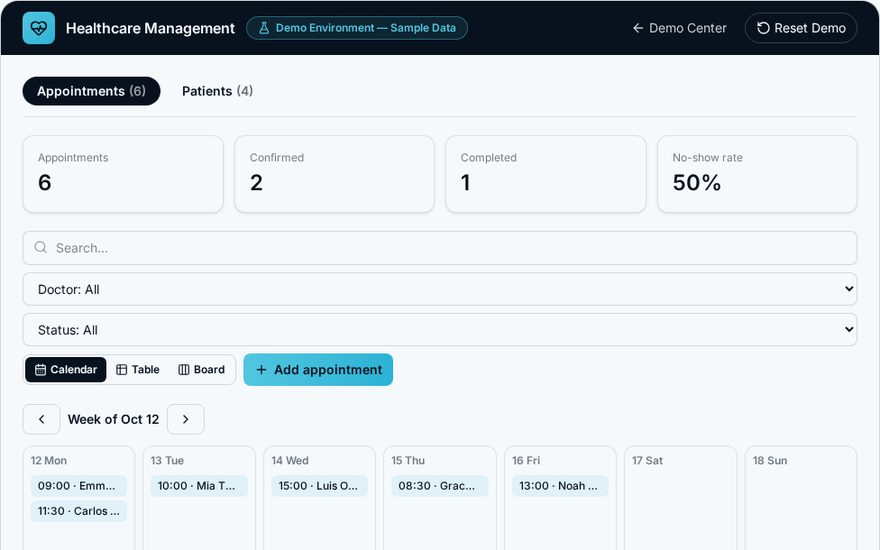Open the 08:30 Grac... appointment
The width and height of the screenshot is (880, 550).
click(439, 486)
